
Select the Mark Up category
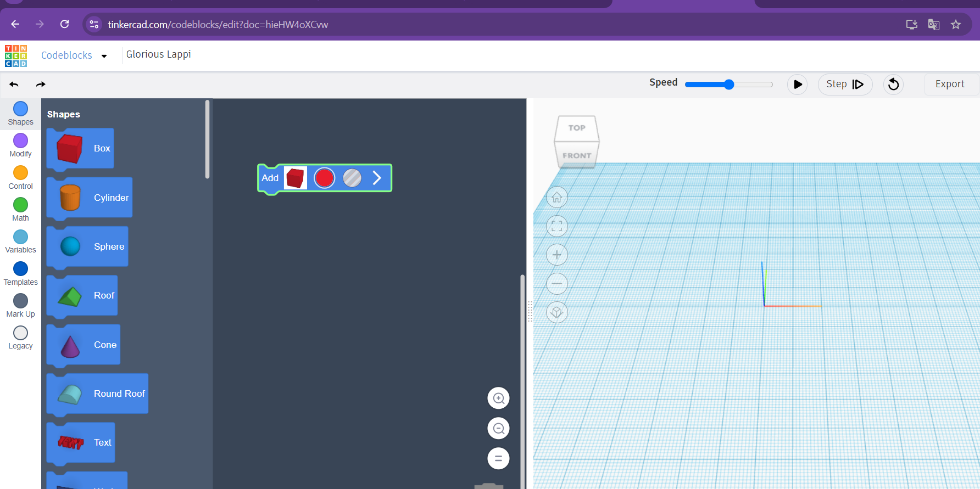click(x=20, y=306)
